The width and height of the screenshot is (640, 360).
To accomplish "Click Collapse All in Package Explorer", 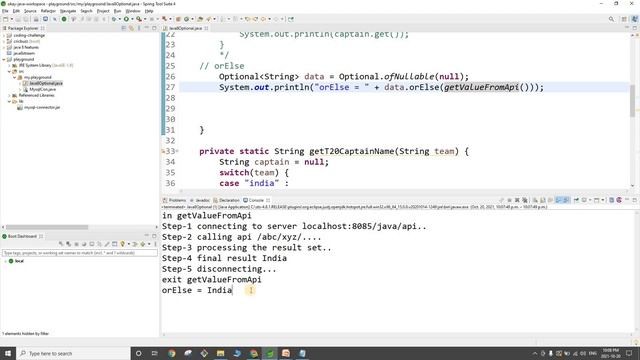I will pos(124,28).
